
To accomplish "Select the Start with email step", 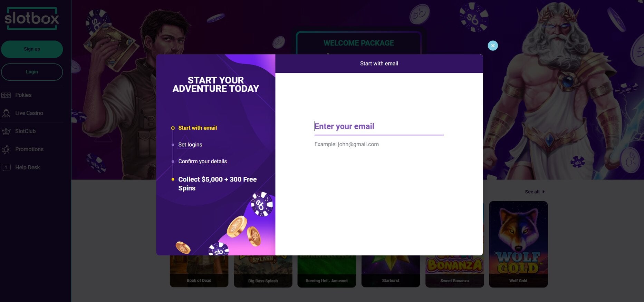I will [198, 128].
